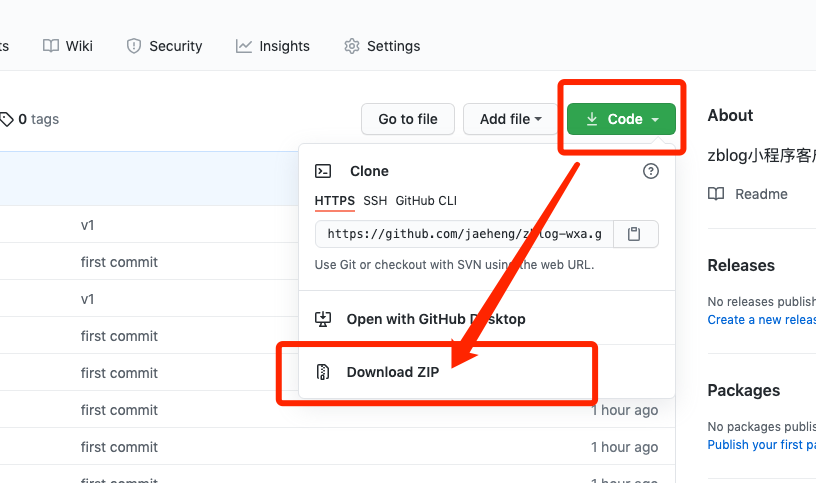Image resolution: width=816 pixels, height=483 pixels.
Task: Click the Clone terminal icon
Action: pyautogui.click(x=323, y=171)
